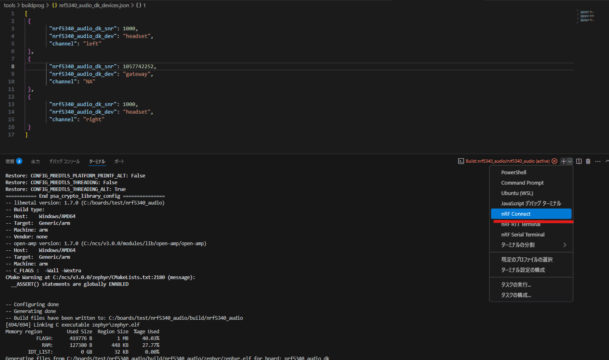Click the 'Linking C executable zephyr' line
Image resolution: width=609 pixels, height=360 pixels.
[x=72, y=325]
